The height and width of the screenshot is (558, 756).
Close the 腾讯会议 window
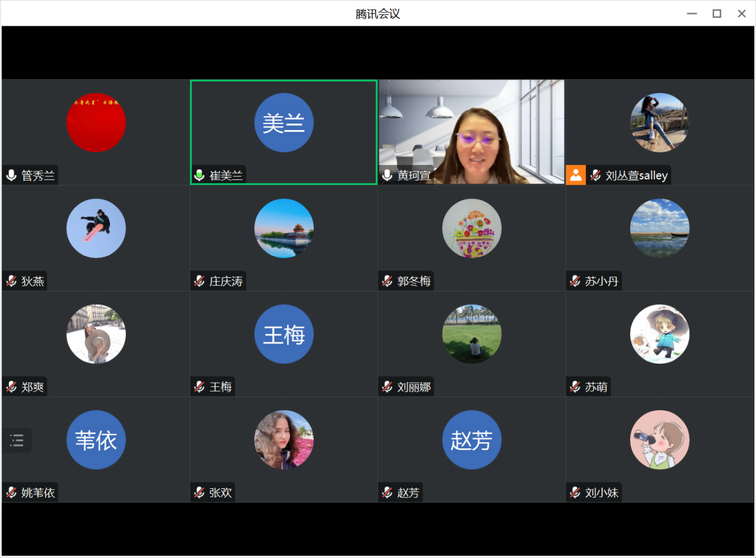(x=742, y=14)
